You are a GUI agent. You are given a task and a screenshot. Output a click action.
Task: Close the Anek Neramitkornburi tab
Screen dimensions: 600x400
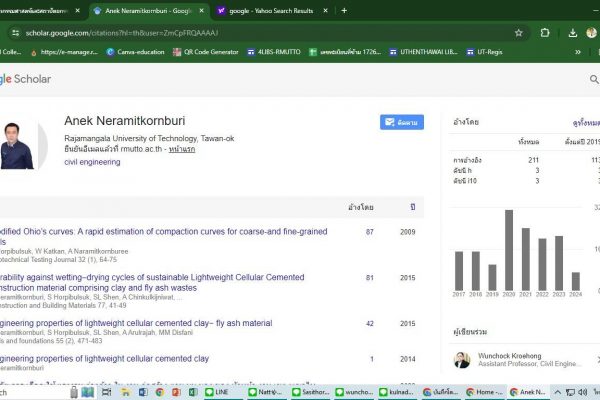click(x=201, y=11)
